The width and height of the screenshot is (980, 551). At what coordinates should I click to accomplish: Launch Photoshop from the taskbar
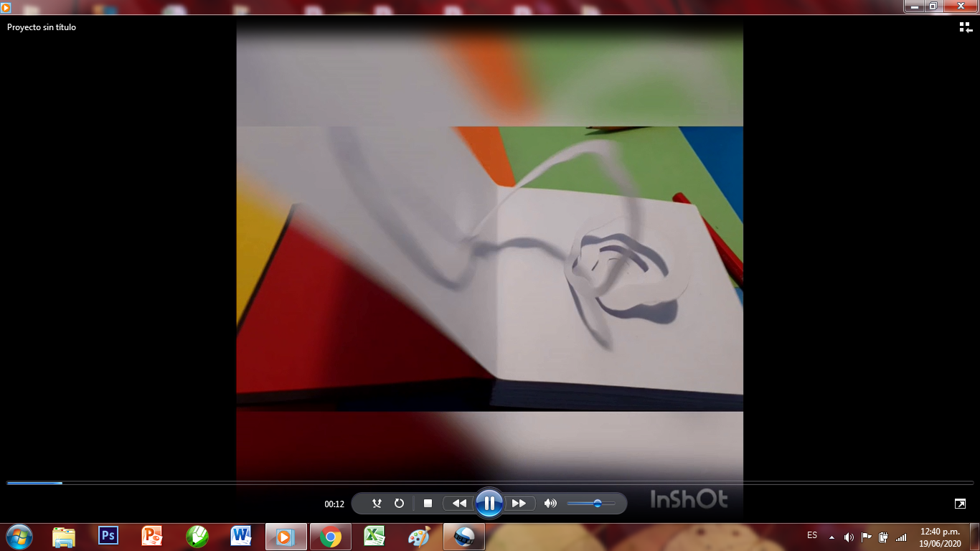(108, 537)
